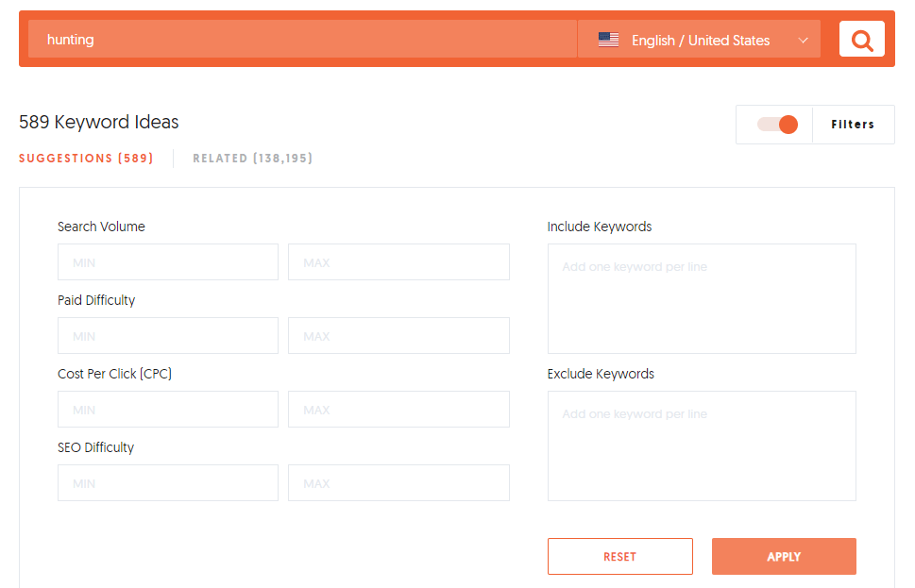The width and height of the screenshot is (915, 588).
Task: Focus the hunting keyword search field
Action: point(302,39)
